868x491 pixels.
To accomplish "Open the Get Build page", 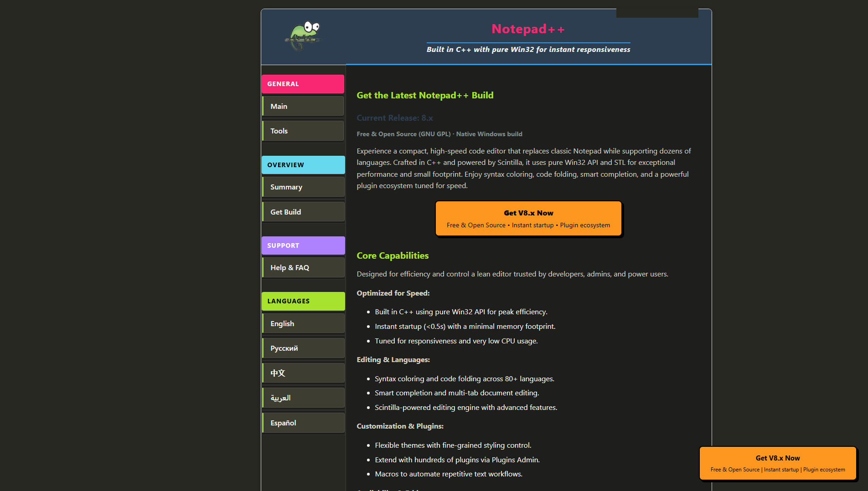I will pos(303,212).
